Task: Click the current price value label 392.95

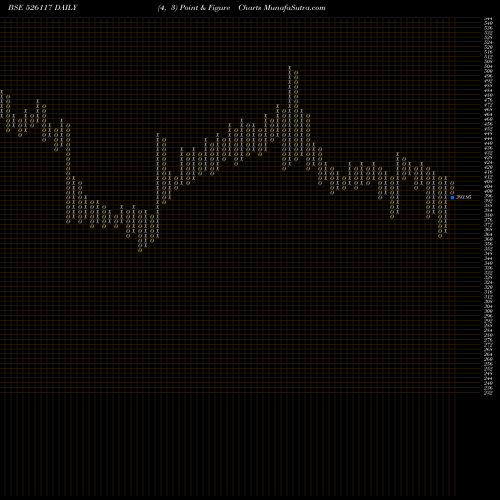Action: [x=464, y=197]
